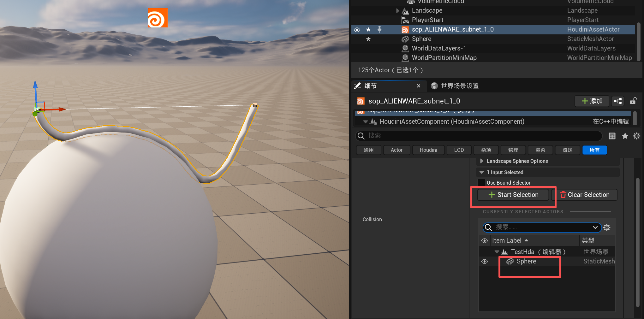Click the pin icon on sop_ALIENWARE_subnet_1_0 row
The height and width of the screenshot is (319, 644).
[379, 29]
